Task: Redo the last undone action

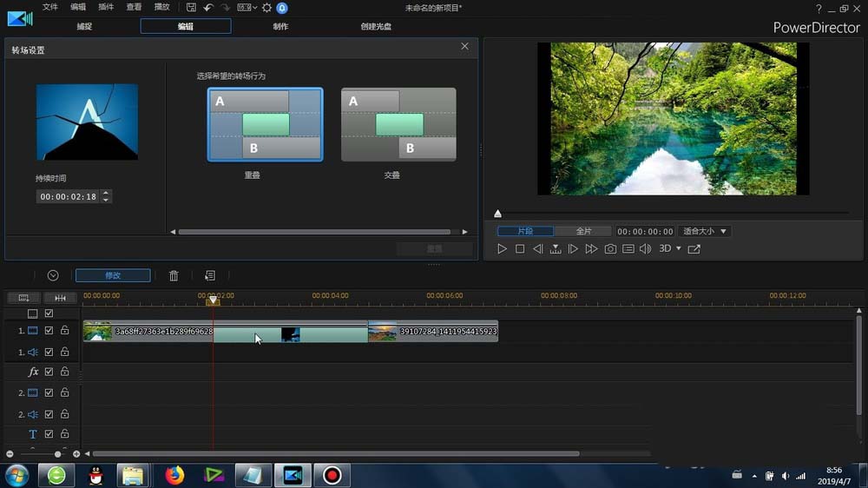Action: tap(226, 8)
